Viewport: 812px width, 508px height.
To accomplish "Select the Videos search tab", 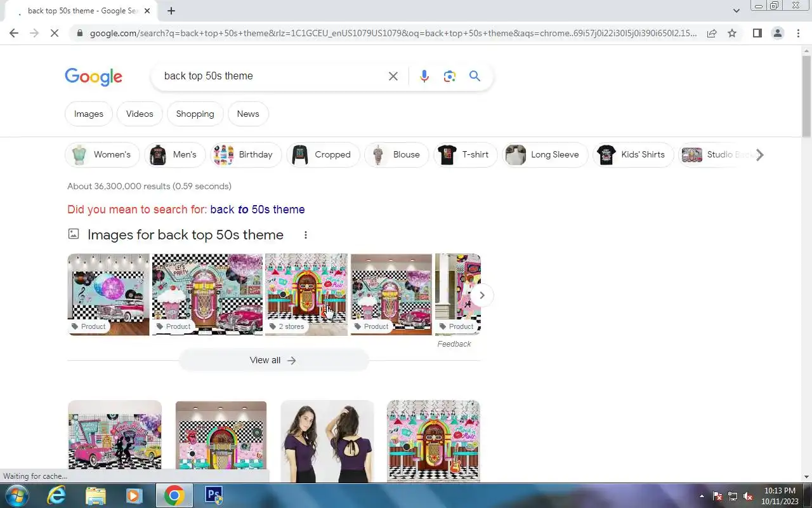I will point(140,114).
